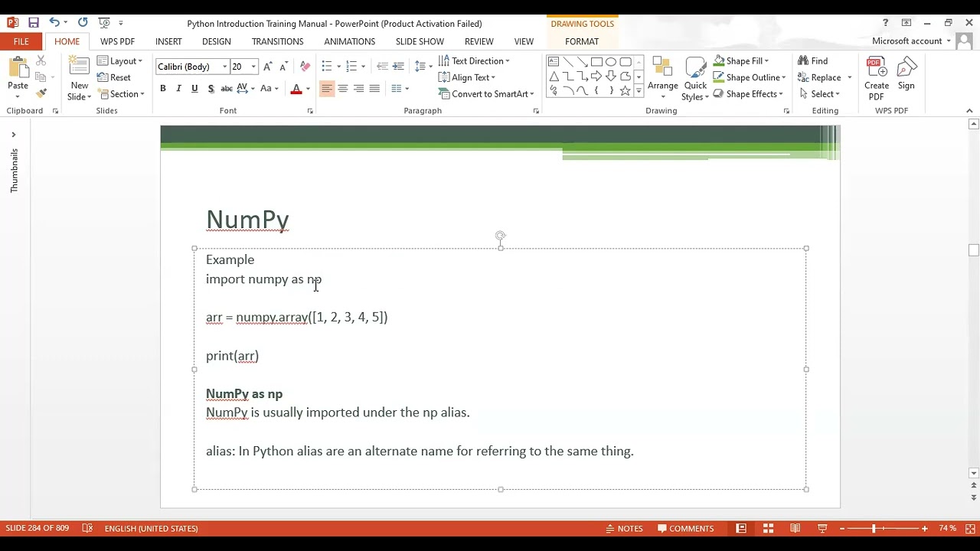Start Slide Show from status bar icon

point(822,528)
